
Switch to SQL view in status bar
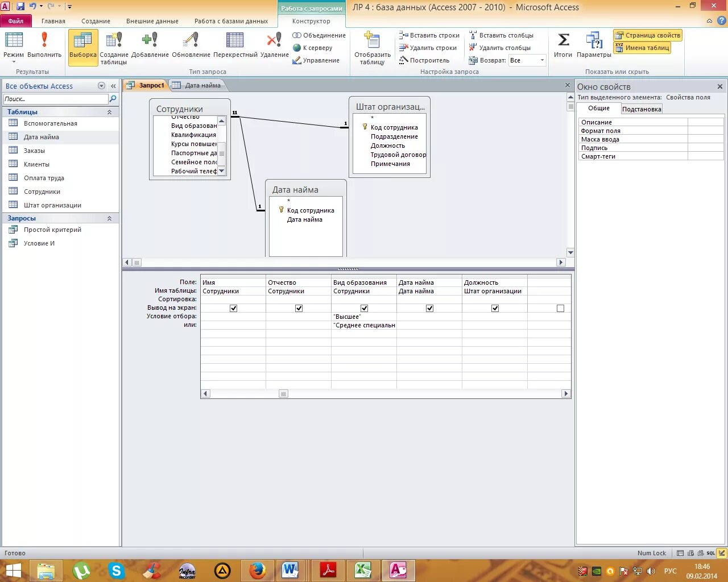tap(710, 553)
